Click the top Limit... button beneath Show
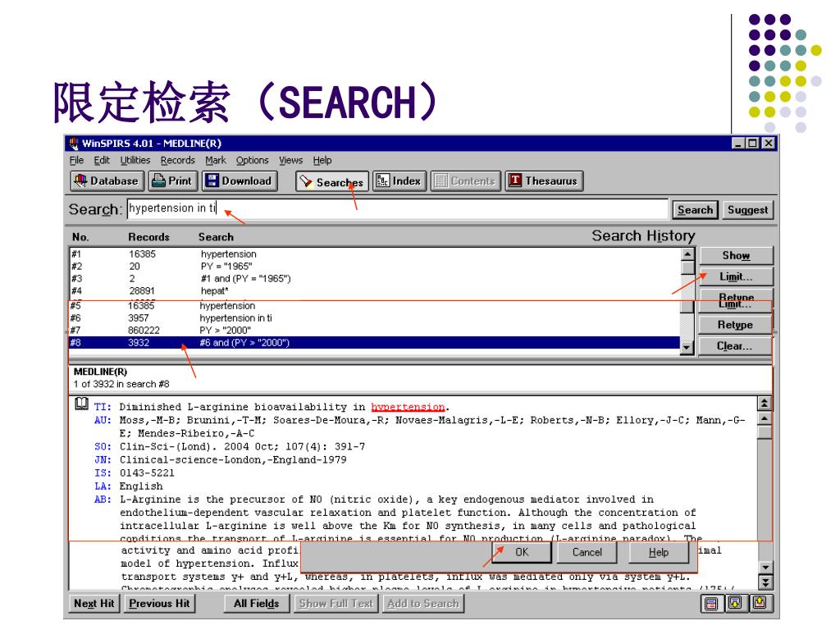 736,276
